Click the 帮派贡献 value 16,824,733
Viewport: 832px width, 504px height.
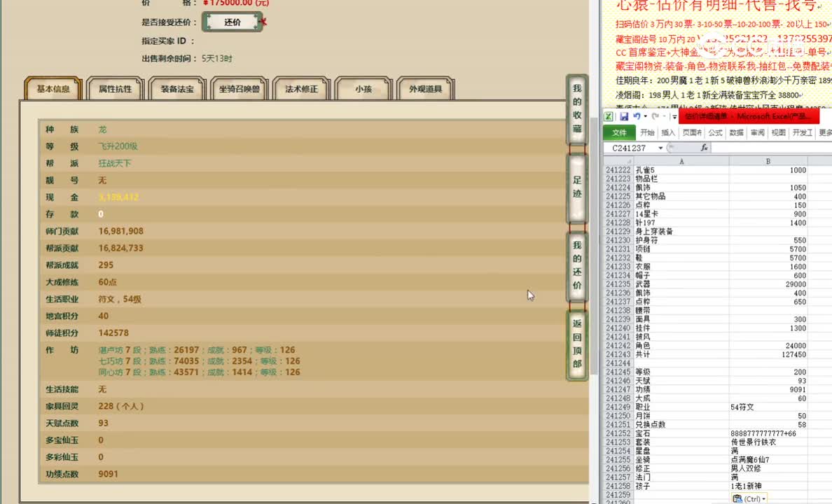click(x=121, y=248)
